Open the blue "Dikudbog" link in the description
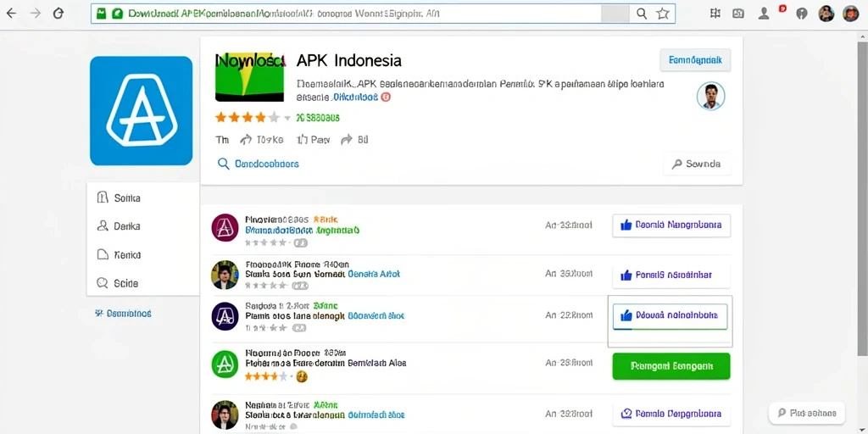Image resolution: width=868 pixels, height=434 pixels. [x=355, y=97]
